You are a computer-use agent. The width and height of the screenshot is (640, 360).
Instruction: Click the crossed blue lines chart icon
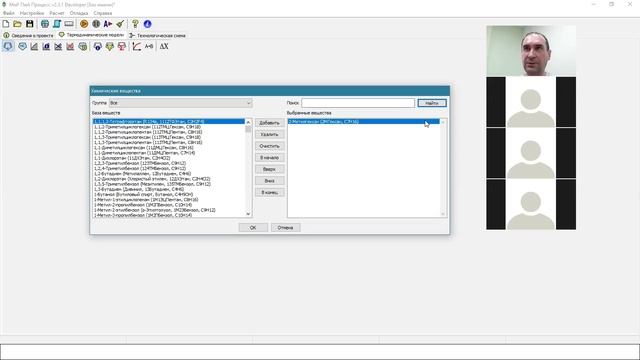(x=58, y=47)
